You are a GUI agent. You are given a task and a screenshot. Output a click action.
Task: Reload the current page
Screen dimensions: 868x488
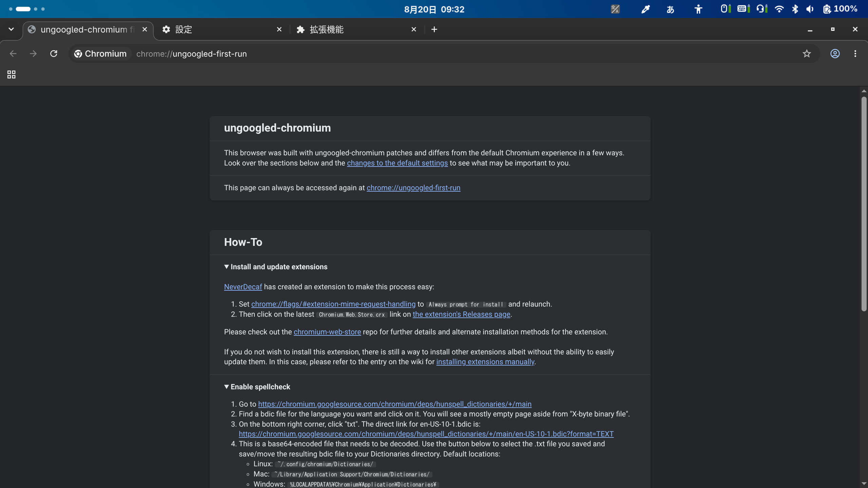pyautogui.click(x=54, y=54)
